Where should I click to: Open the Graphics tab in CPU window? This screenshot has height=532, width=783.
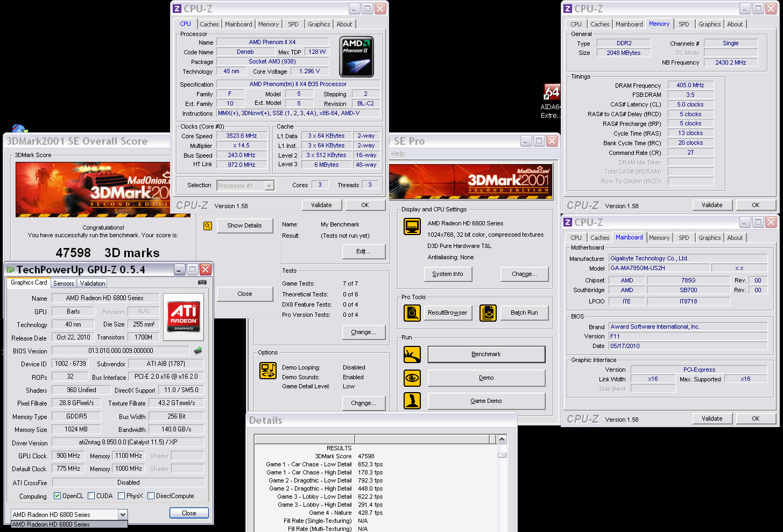319,24
